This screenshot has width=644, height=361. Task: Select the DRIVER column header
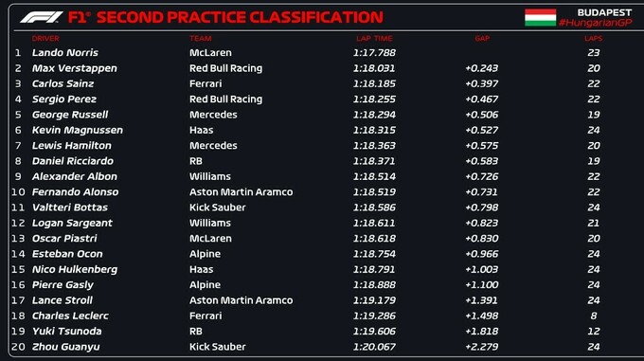click(x=45, y=38)
